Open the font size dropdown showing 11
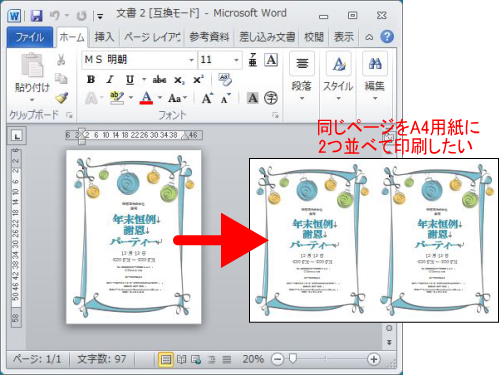The height and width of the screenshot is (376, 500). (x=236, y=60)
